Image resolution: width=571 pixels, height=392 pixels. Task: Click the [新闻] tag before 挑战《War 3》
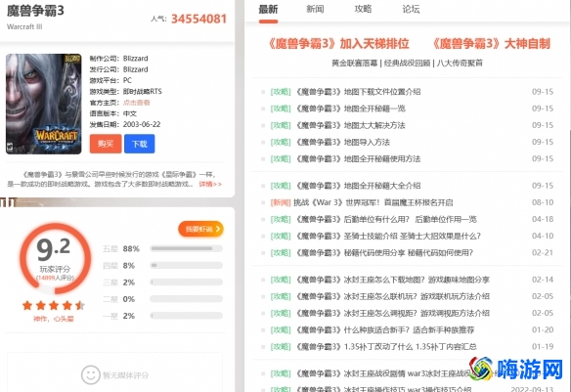[281, 202]
